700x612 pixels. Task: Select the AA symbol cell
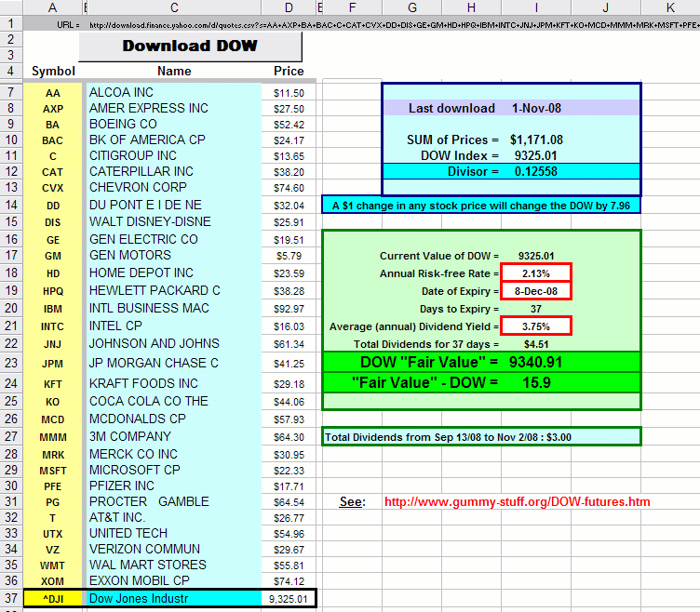click(53, 93)
